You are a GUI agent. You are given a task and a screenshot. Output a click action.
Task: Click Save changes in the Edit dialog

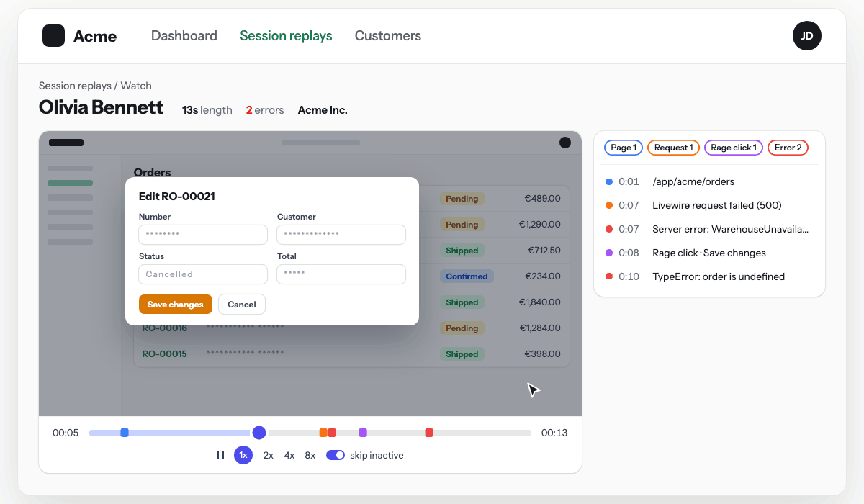pos(176,305)
